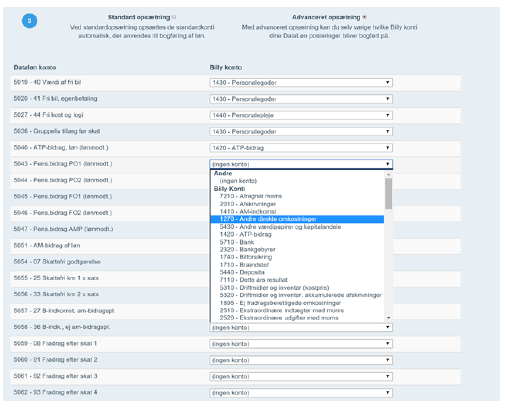505x408 pixels.
Task: Expand dropdown for 5027 Fri kost og logi
Action: (x=301, y=115)
